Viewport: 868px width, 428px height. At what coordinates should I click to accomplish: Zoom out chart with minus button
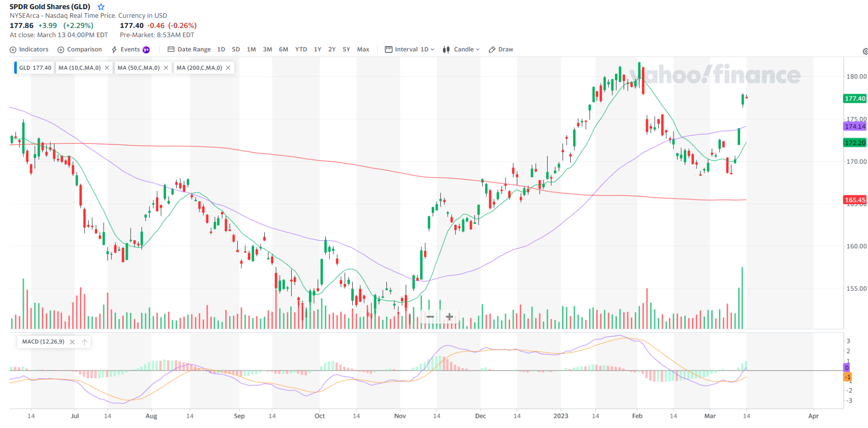click(430, 317)
